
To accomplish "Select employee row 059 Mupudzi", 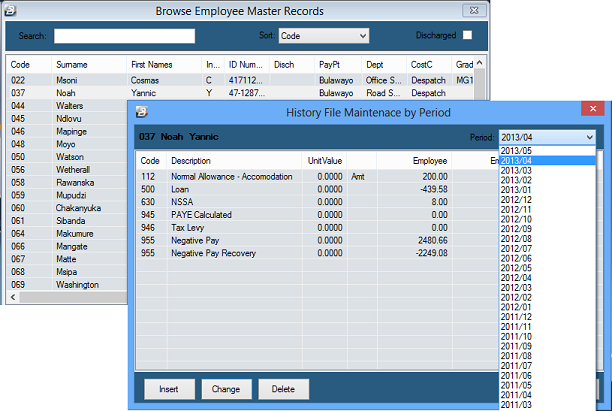I will (67, 195).
